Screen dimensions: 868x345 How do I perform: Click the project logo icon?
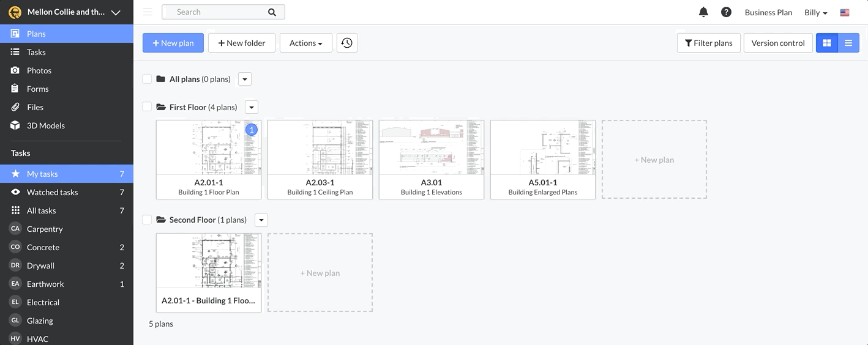15,12
